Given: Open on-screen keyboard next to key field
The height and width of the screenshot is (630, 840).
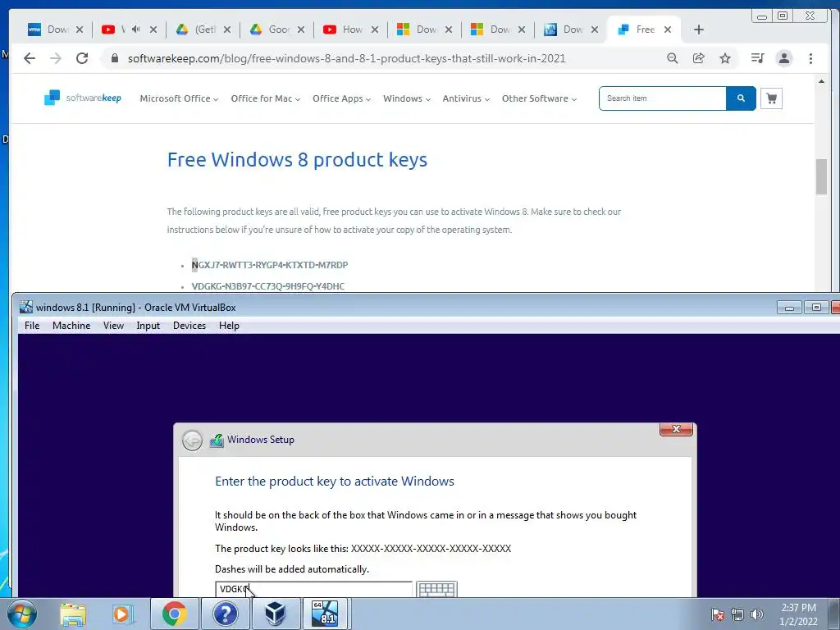Looking at the screenshot, I should pos(436,589).
